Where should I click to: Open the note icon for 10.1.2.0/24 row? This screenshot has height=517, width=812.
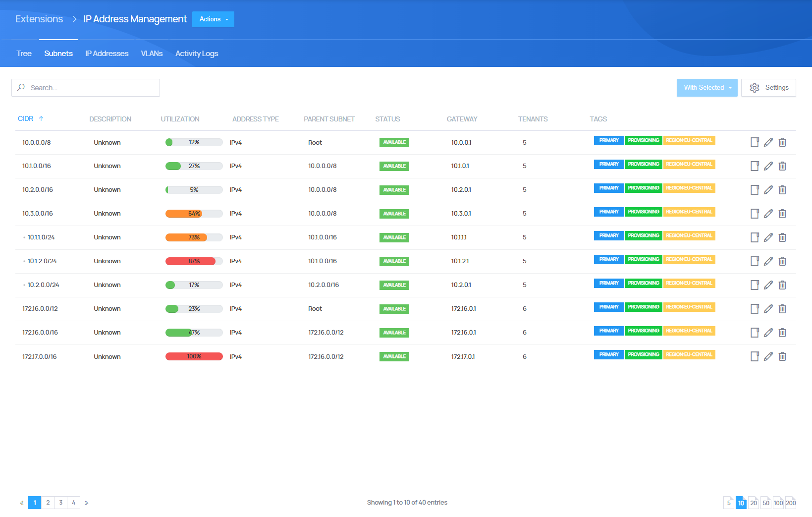[755, 261]
